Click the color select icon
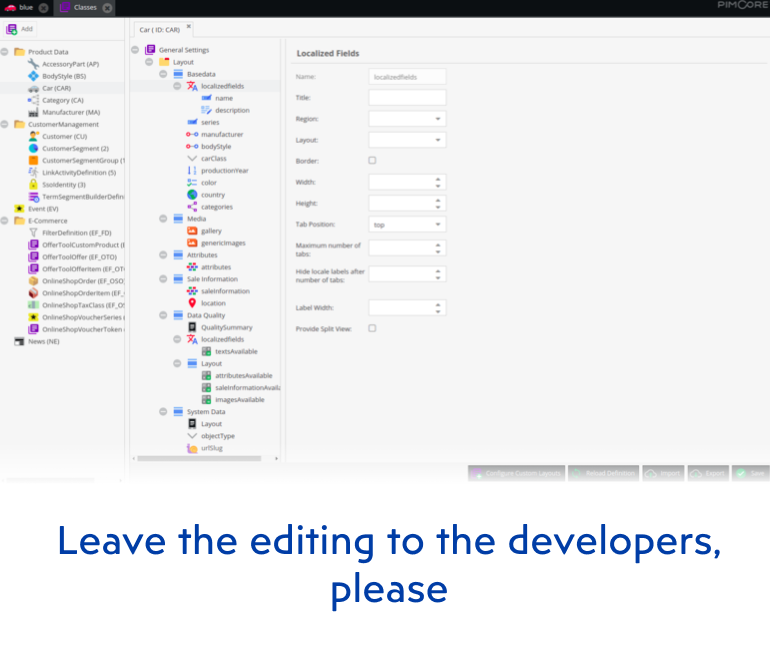This screenshot has height=649, width=770. point(192,183)
